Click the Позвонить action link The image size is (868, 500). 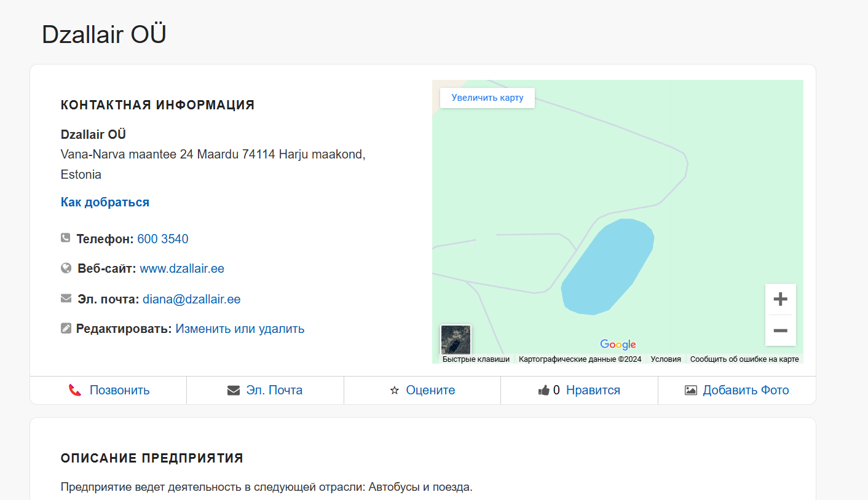pos(119,390)
